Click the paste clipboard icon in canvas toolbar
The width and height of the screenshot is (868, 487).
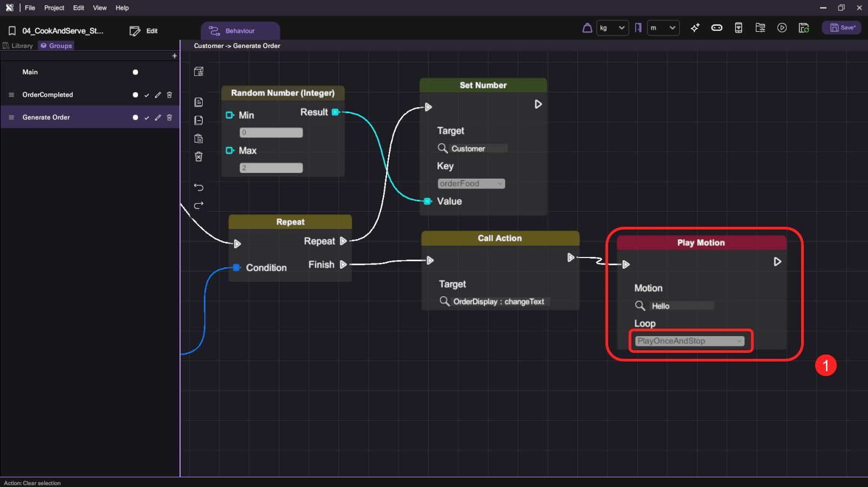pyautogui.click(x=198, y=138)
